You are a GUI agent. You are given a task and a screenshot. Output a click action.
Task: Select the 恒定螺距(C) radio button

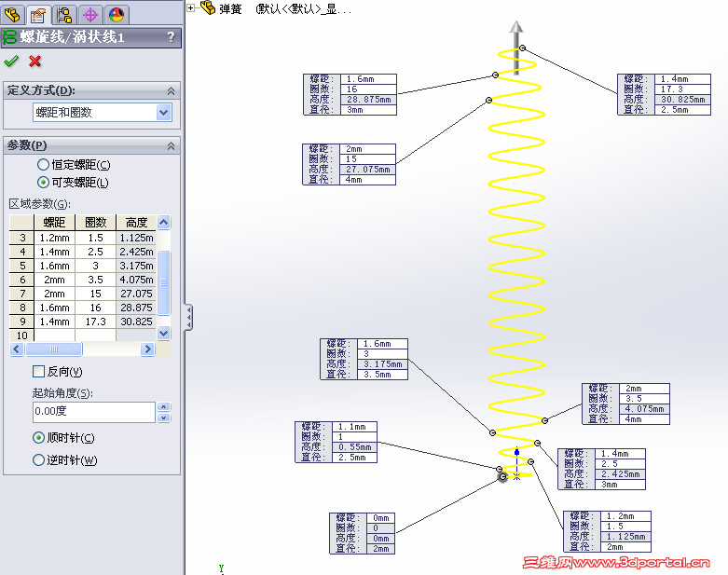(43, 165)
